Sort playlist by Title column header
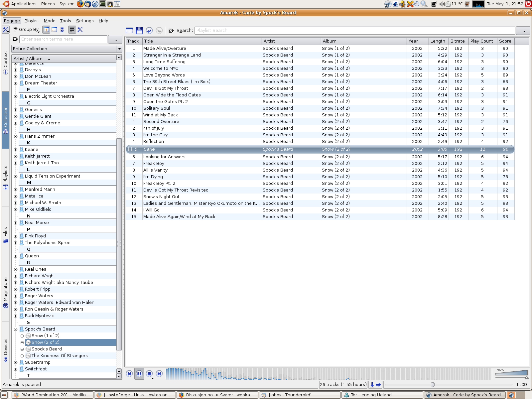Viewport: 532px width, 399px height. (x=202, y=41)
